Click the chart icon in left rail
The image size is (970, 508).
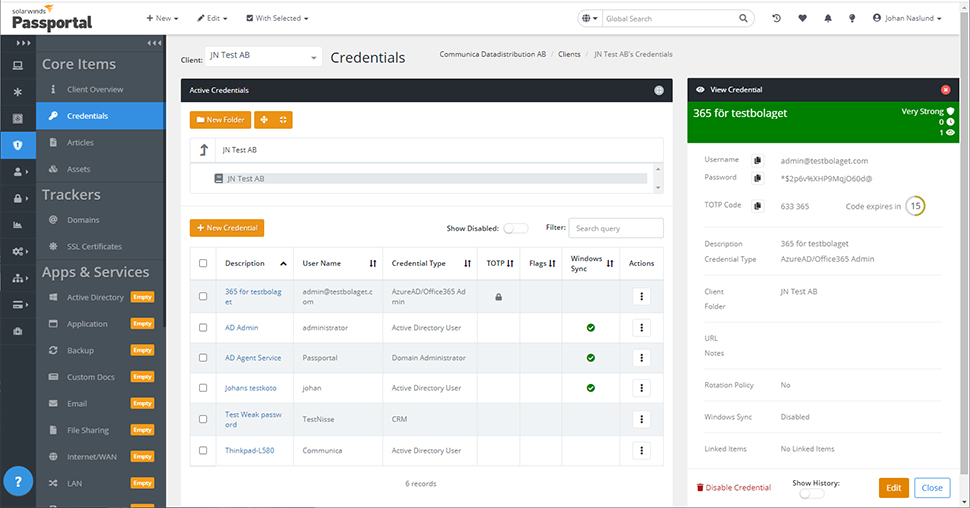click(x=18, y=225)
